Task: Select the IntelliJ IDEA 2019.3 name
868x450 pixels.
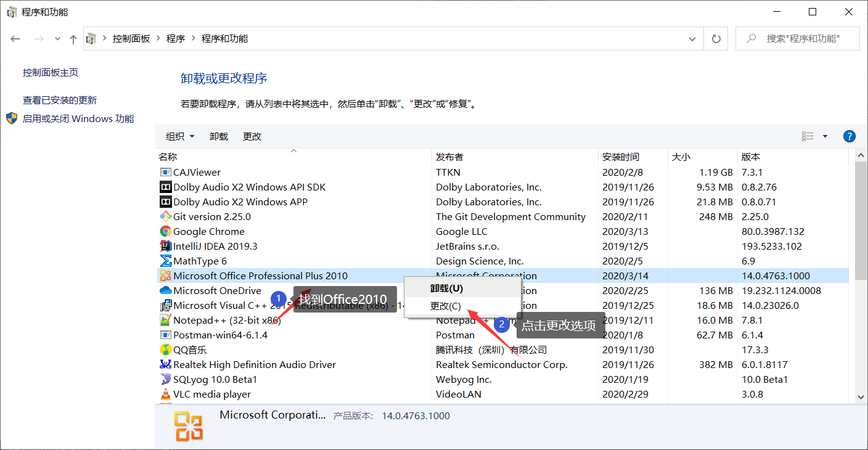Action: coord(215,246)
